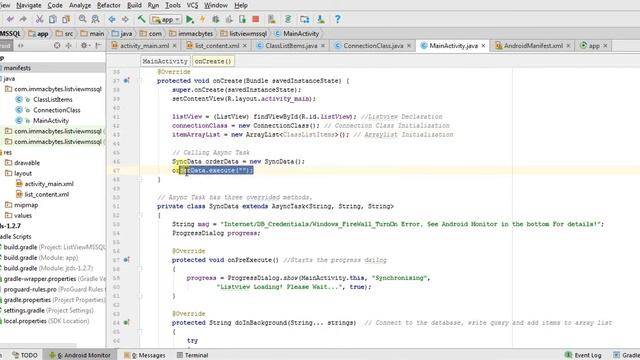Close the list_content.xml tab
Screen dimensions: 640x360
[245, 46]
